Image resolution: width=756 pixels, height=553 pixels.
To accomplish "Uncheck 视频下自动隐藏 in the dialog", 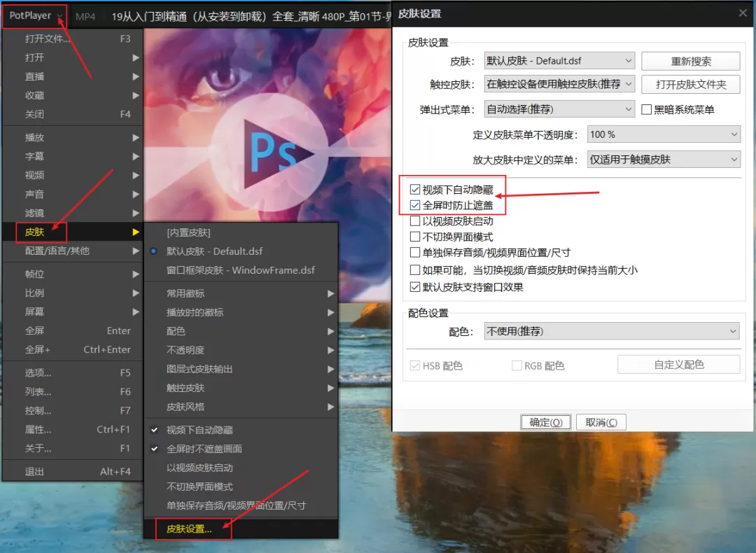I will (x=416, y=188).
